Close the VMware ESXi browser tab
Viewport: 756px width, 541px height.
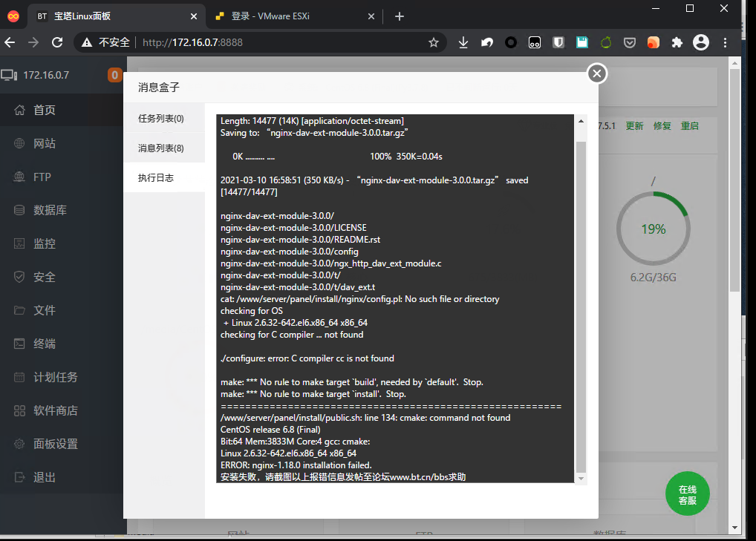point(371,16)
